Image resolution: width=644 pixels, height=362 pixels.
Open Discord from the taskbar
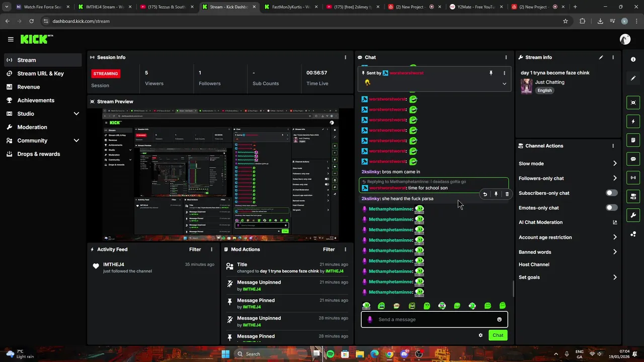404,354
